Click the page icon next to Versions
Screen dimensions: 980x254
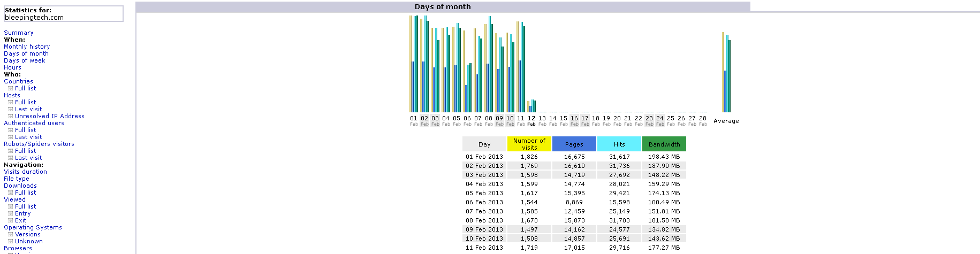point(10,234)
